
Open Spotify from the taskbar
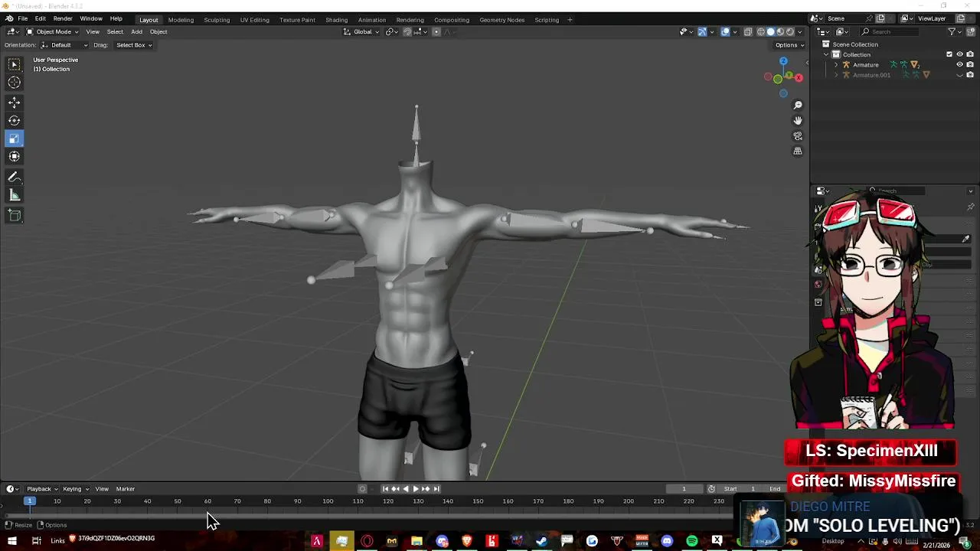click(x=692, y=541)
